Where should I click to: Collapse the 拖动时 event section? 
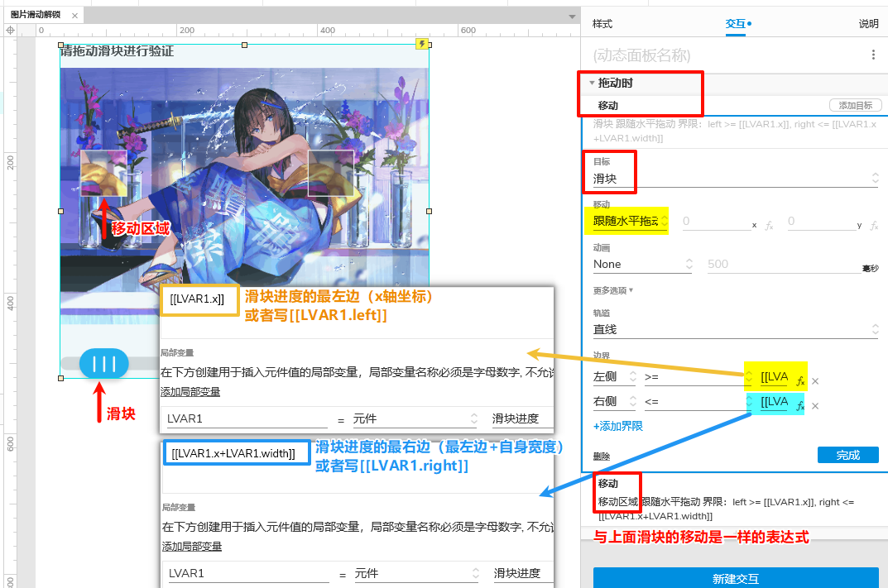tap(592, 84)
